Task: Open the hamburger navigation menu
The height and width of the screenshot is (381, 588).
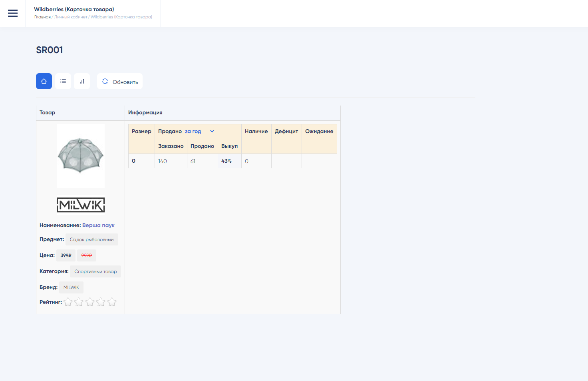Action: pyautogui.click(x=13, y=13)
